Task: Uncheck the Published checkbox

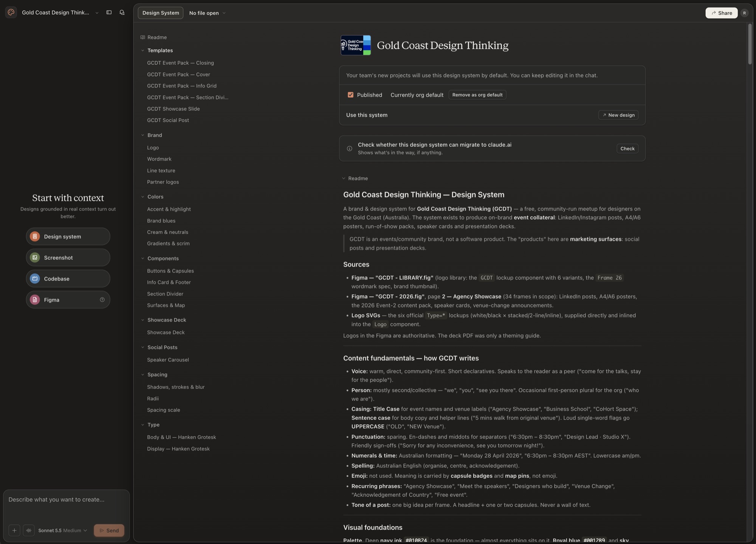Action: pos(350,95)
